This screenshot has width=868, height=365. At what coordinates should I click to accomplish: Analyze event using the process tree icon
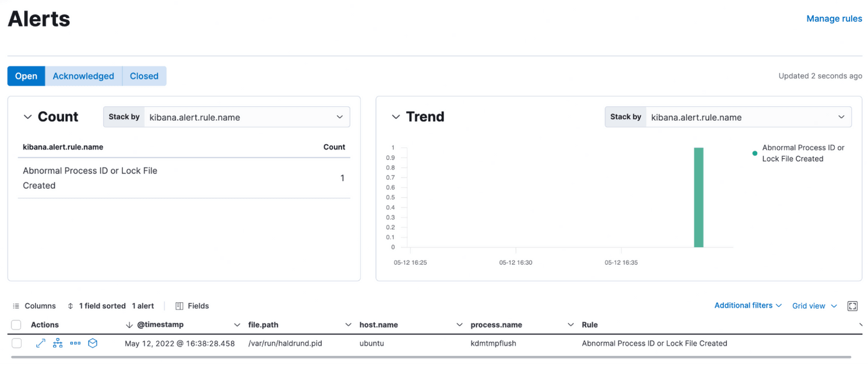pyautogui.click(x=58, y=343)
